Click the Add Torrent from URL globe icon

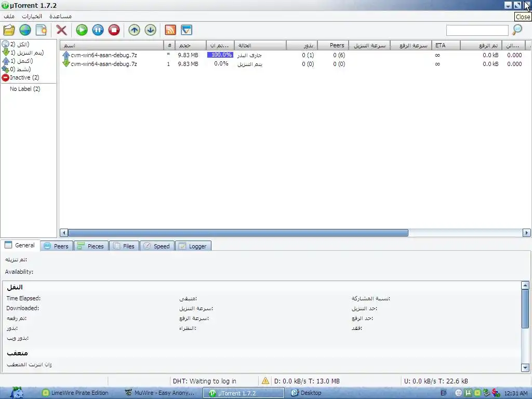(x=25, y=30)
